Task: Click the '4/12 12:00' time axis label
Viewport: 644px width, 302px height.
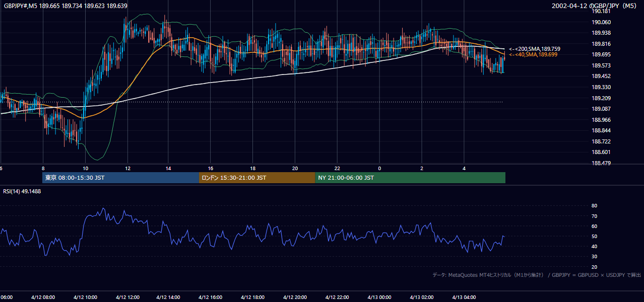Action: pos(127,297)
